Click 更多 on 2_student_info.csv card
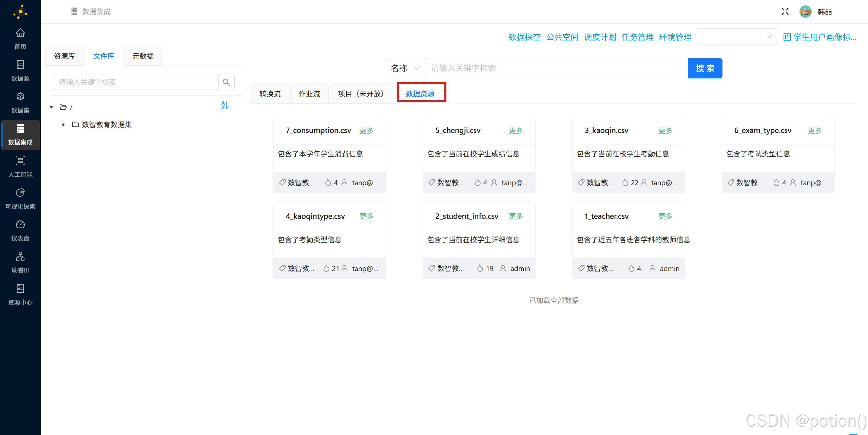868x435 pixels. click(x=516, y=216)
